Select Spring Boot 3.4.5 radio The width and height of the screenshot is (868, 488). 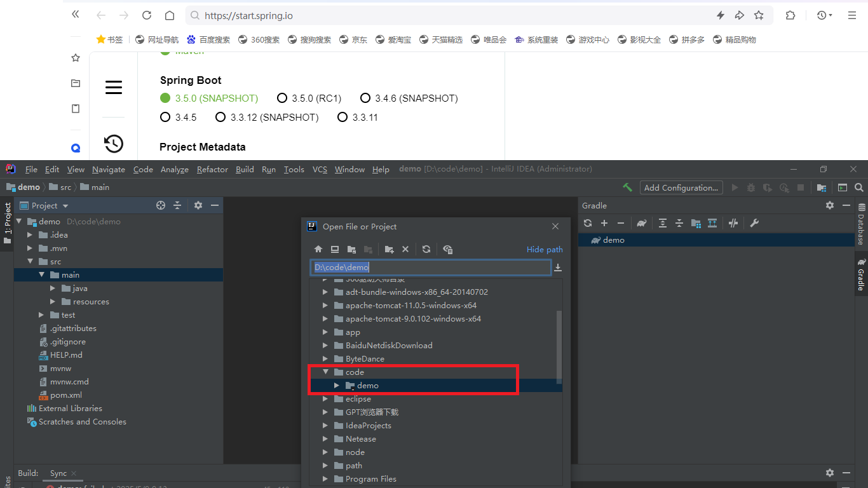pos(165,118)
